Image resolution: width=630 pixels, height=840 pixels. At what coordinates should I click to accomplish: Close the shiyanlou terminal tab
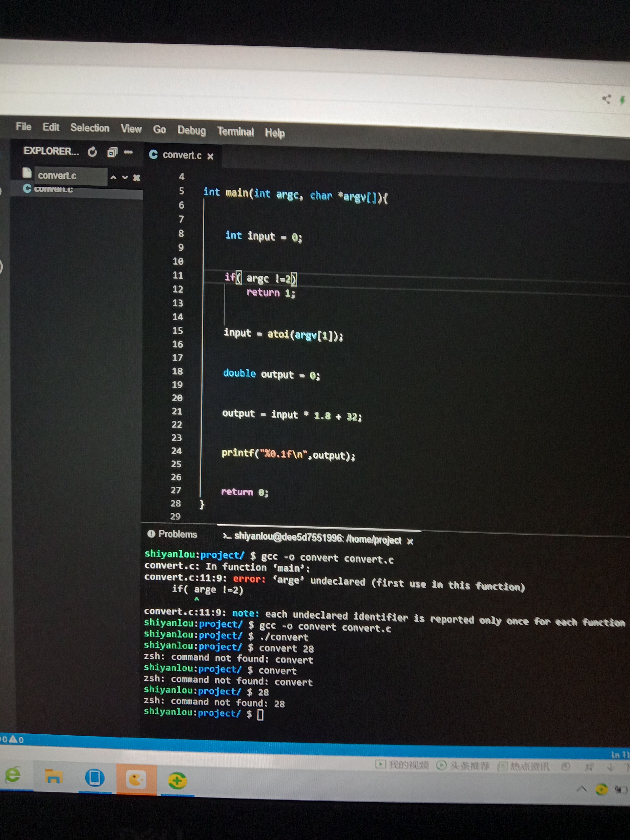[x=410, y=542]
